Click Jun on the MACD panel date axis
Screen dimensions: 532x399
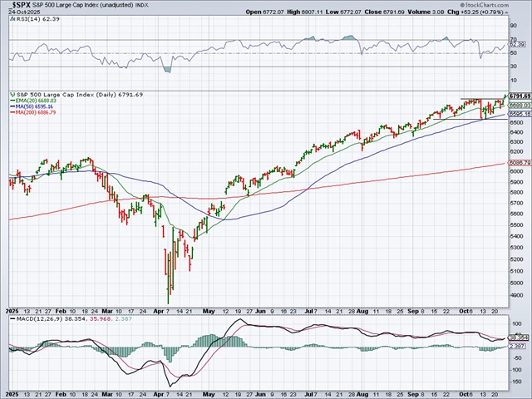260,395
